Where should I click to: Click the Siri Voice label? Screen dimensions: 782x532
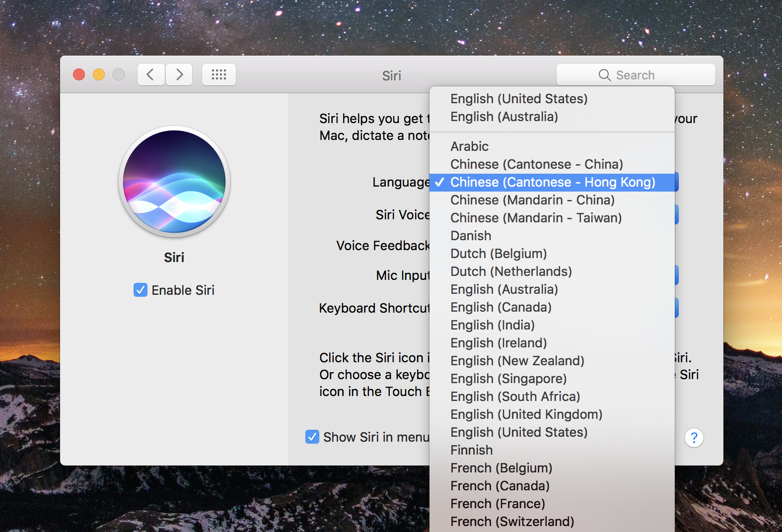tap(403, 215)
